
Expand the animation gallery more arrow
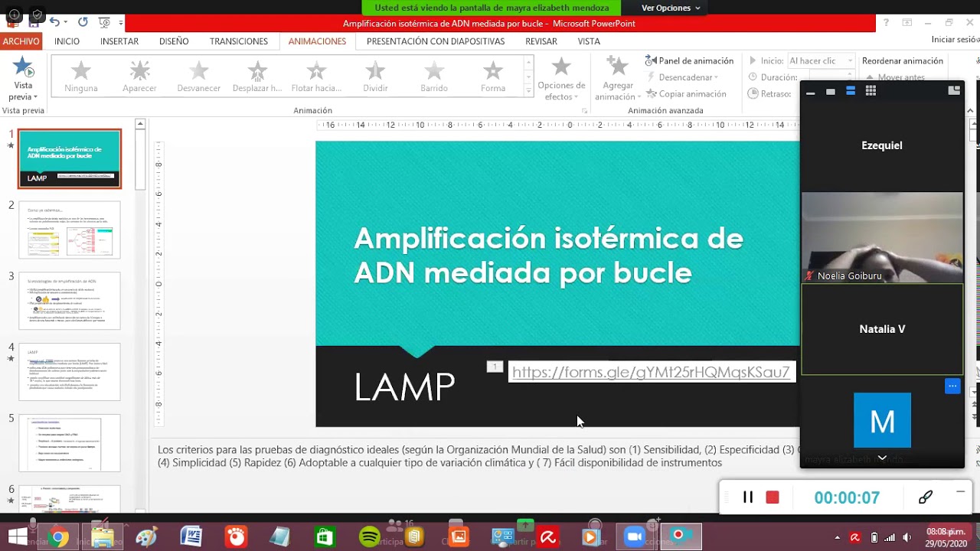pos(528,91)
